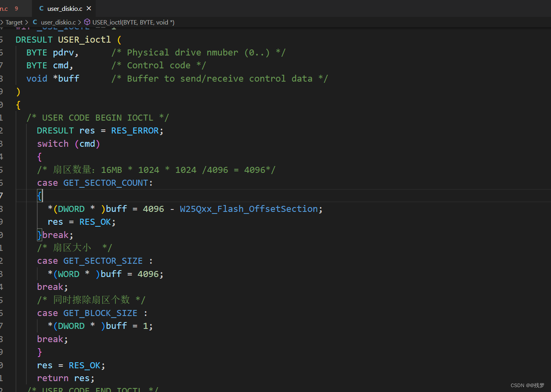Click the RES_ERROR constant
This screenshot has width=551, height=392.
click(135, 131)
